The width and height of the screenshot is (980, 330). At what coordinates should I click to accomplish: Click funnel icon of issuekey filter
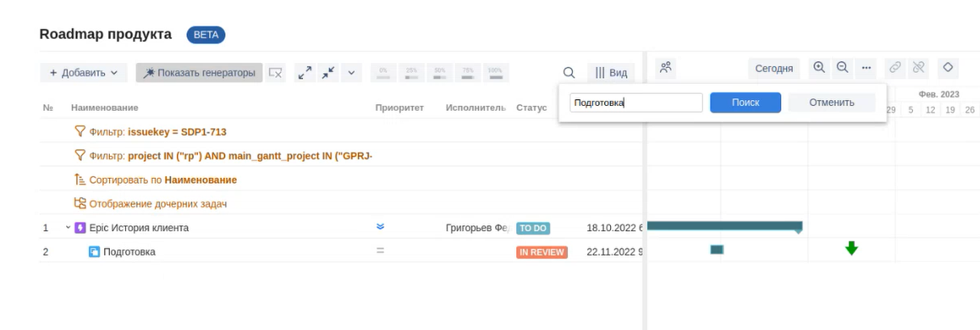tap(80, 131)
